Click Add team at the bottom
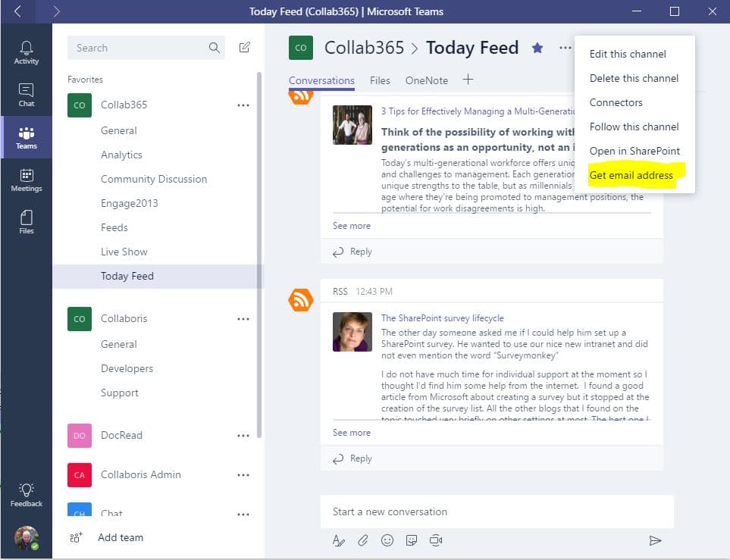 pos(120,537)
